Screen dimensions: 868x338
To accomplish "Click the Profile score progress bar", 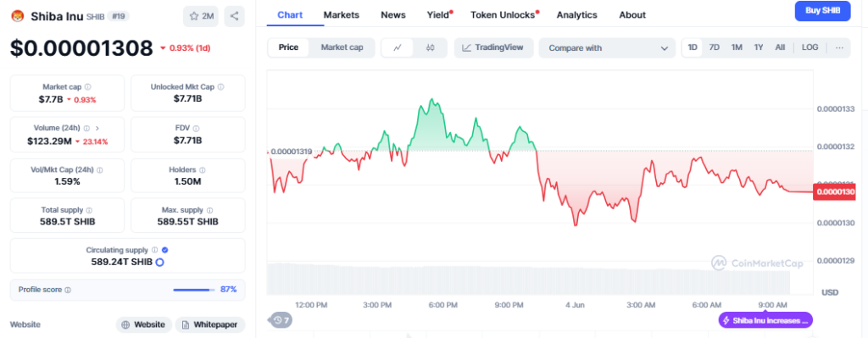I will coord(194,290).
